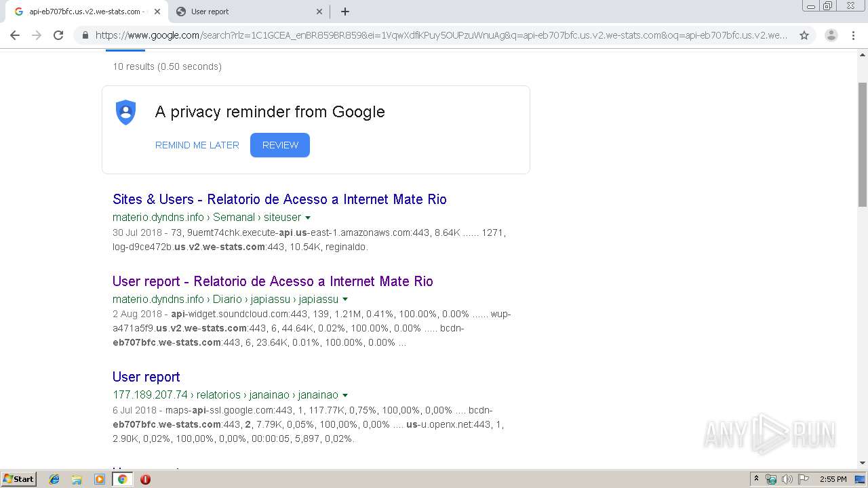Click the network tray icon
The height and width of the screenshot is (488, 868).
click(771, 479)
